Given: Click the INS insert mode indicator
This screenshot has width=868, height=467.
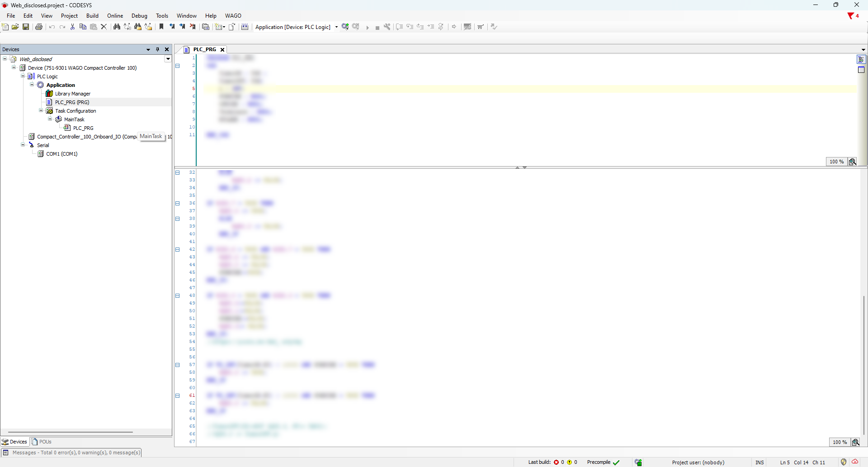Looking at the screenshot, I should pos(759,462).
